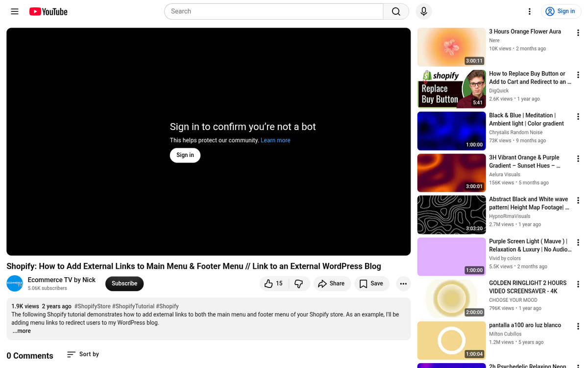This screenshot has height=368, width=588.
Task: Open the Purple Screen Light thumbnail
Action: tap(451, 257)
